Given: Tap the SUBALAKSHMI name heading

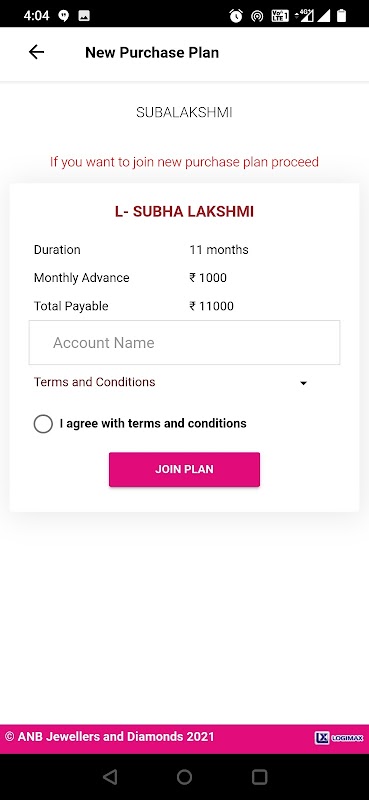Looking at the screenshot, I should click(184, 113).
